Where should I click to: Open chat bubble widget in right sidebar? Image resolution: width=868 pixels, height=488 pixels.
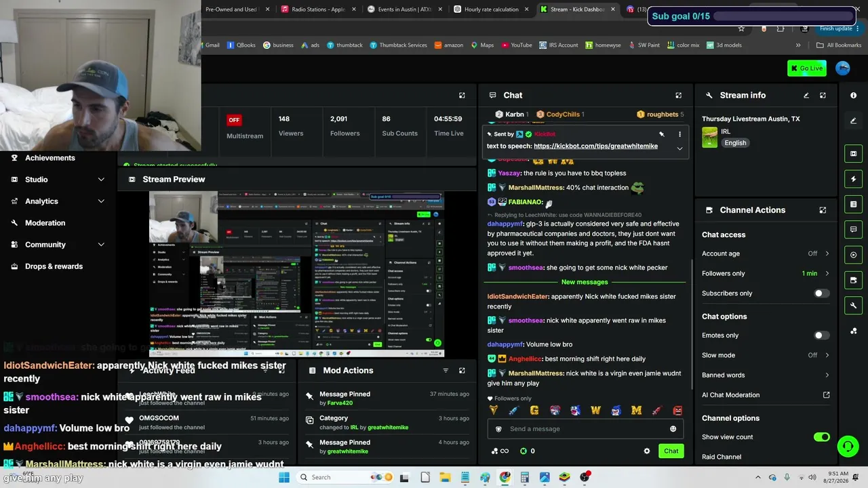tap(853, 230)
